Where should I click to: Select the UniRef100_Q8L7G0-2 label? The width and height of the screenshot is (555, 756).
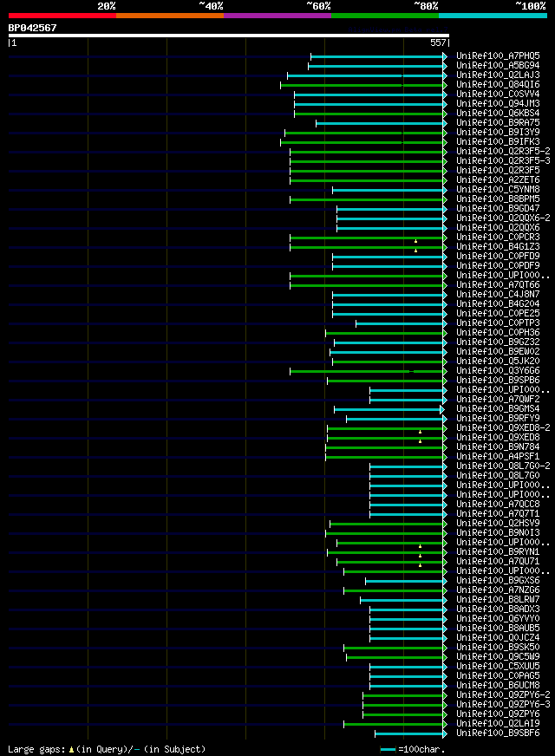pyautogui.click(x=504, y=466)
